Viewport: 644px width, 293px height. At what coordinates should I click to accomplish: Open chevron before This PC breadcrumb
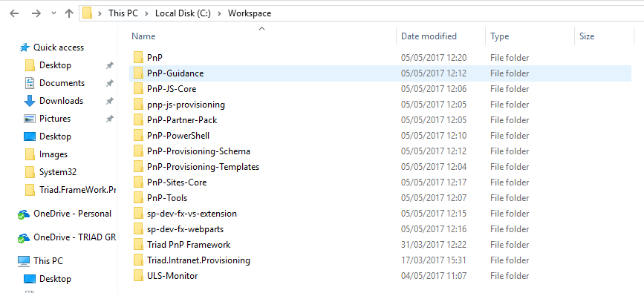(x=100, y=13)
